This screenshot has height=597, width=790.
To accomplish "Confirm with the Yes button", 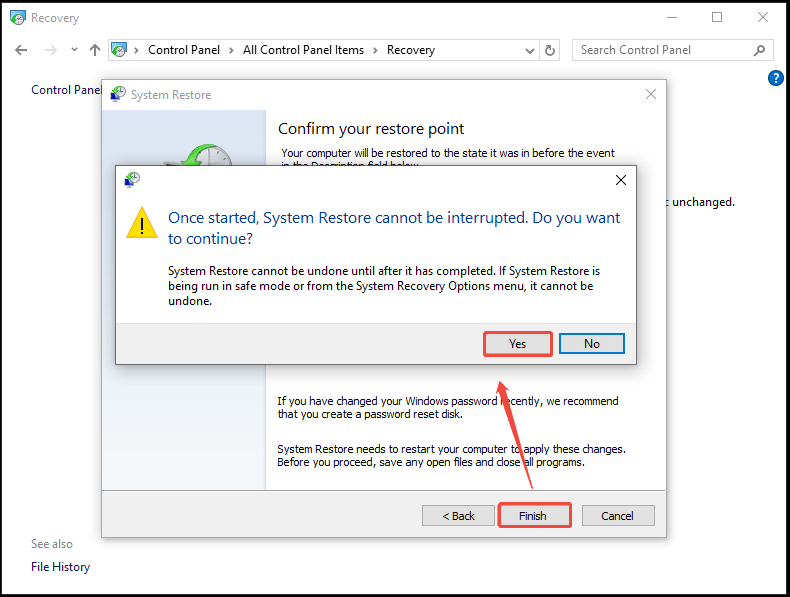I will pos(517,344).
